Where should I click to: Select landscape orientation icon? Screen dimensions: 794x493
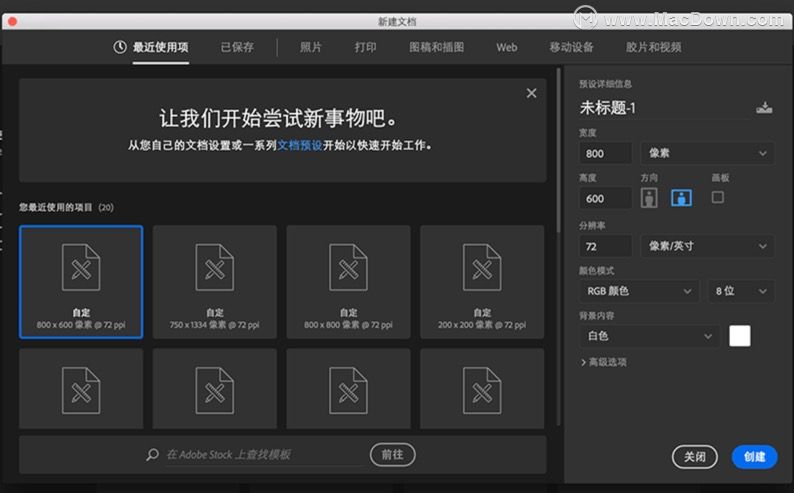point(681,197)
